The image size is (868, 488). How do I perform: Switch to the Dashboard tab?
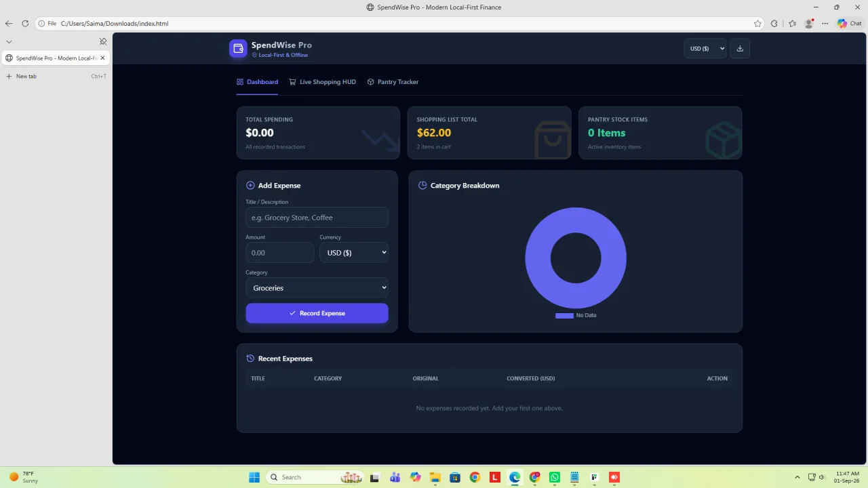[257, 82]
